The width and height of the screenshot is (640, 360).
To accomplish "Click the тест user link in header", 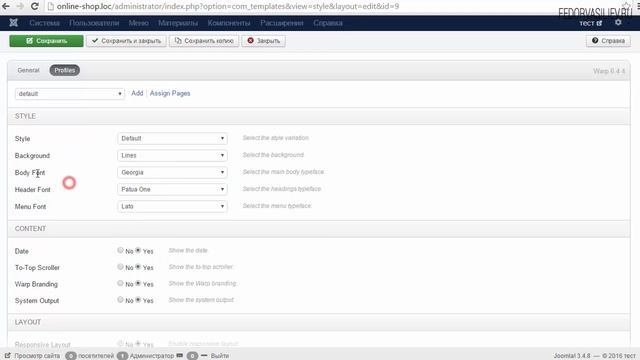I will click(590, 23).
